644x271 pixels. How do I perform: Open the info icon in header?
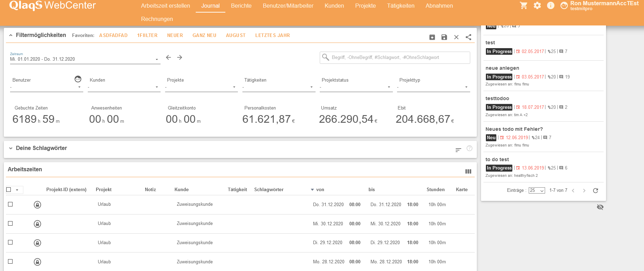551,6
